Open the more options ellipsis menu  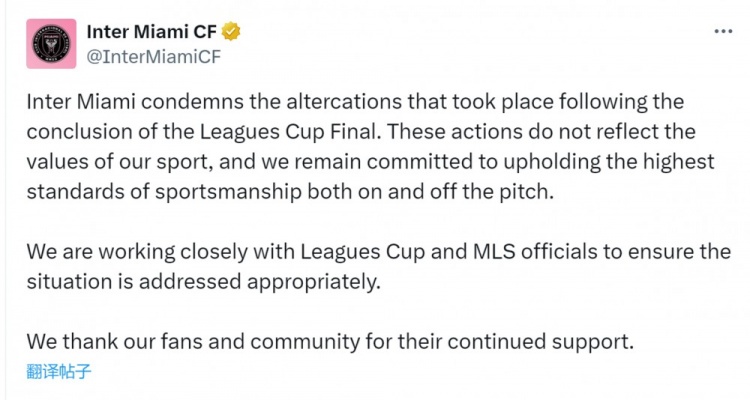click(x=723, y=32)
